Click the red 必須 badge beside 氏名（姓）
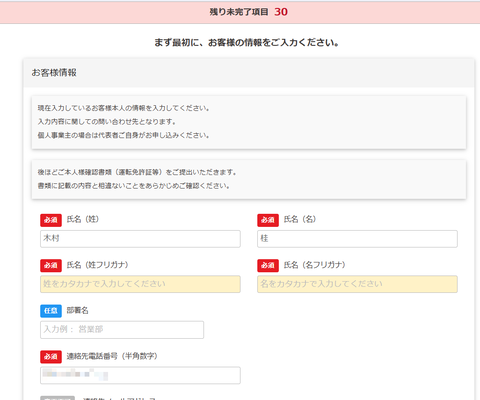 click(51, 220)
